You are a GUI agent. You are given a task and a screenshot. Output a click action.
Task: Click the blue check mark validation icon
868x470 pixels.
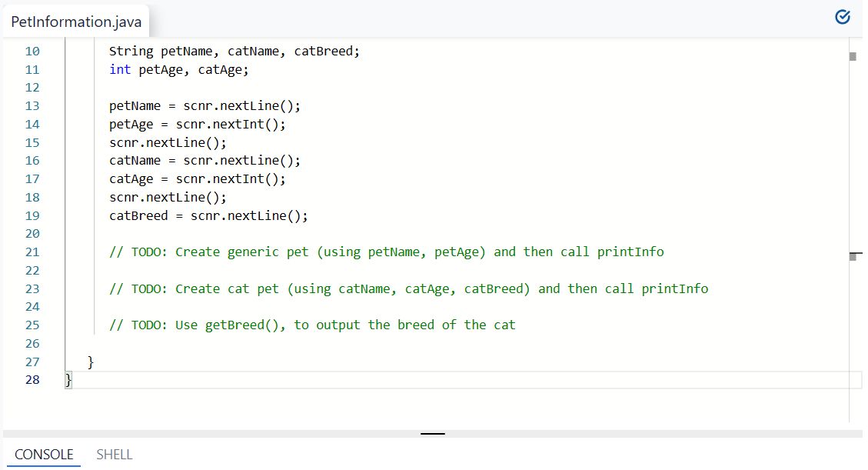click(x=843, y=16)
